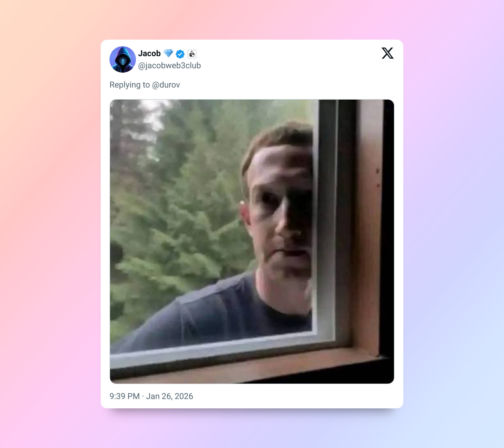
Task: Open the hooded-figure profile avatar
Action: (123, 59)
